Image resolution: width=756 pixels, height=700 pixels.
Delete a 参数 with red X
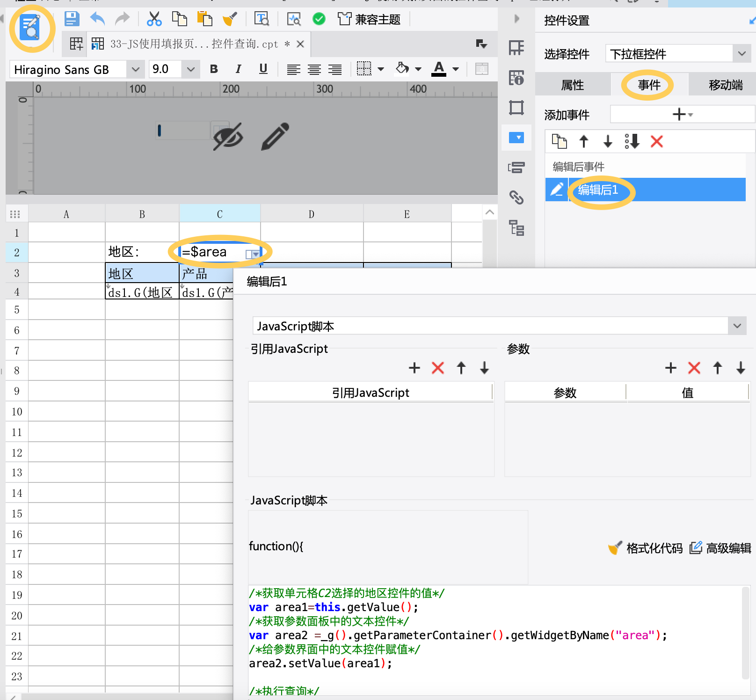pyautogui.click(x=694, y=368)
